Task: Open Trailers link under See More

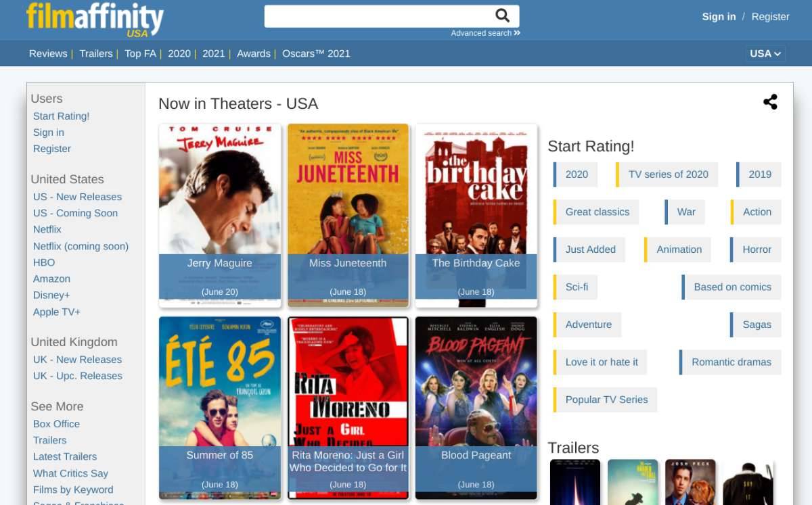Action: (50, 440)
